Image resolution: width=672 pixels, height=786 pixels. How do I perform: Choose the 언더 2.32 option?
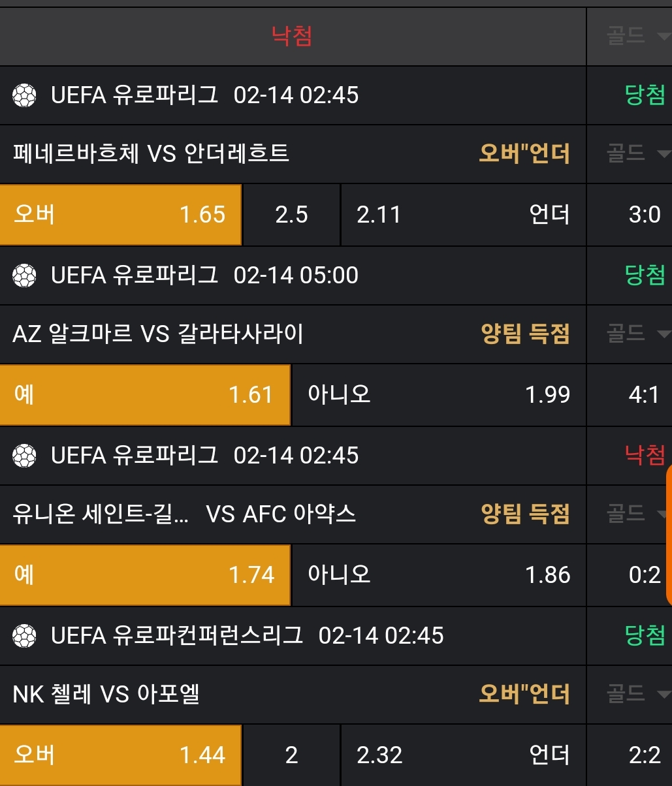pos(463,755)
